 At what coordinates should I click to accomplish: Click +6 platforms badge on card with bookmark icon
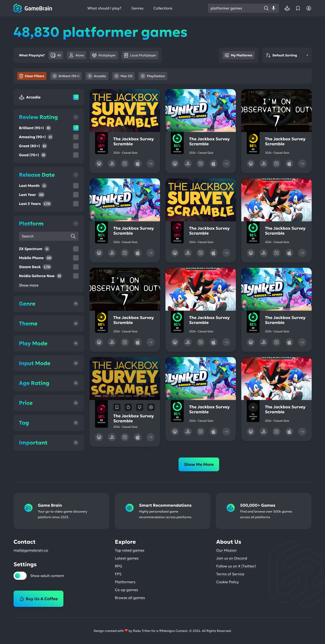point(150,437)
